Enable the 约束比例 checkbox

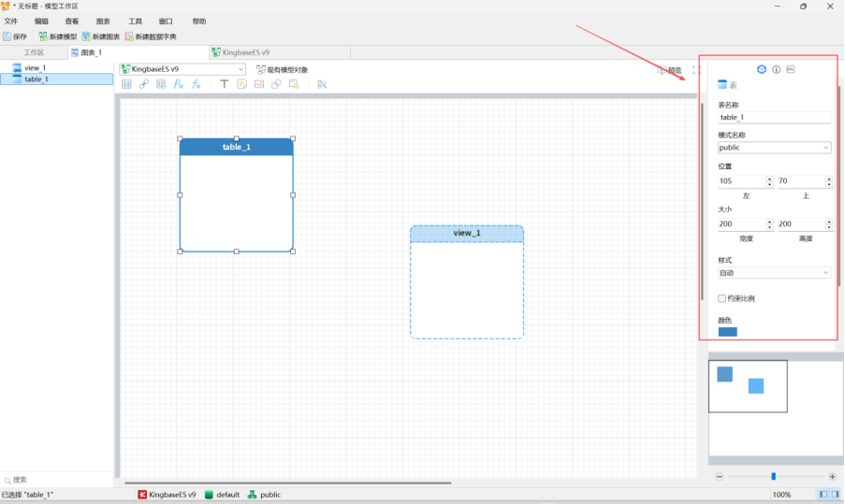(x=721, y=298)
